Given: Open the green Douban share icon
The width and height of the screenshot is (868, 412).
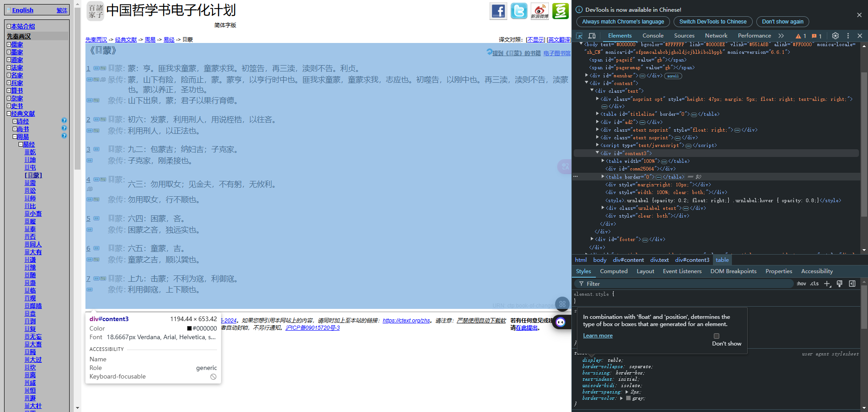Looking at the screenshot, I should pyautogui.click(x=560, y=11).
